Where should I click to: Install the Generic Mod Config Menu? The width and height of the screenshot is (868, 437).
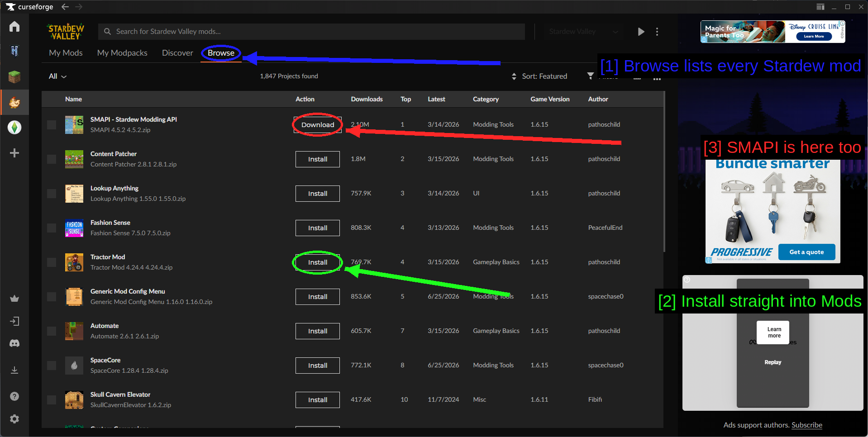click(318, 297)
